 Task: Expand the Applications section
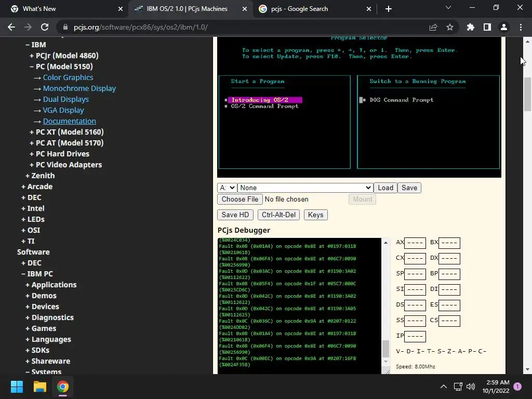coord(51,285)
